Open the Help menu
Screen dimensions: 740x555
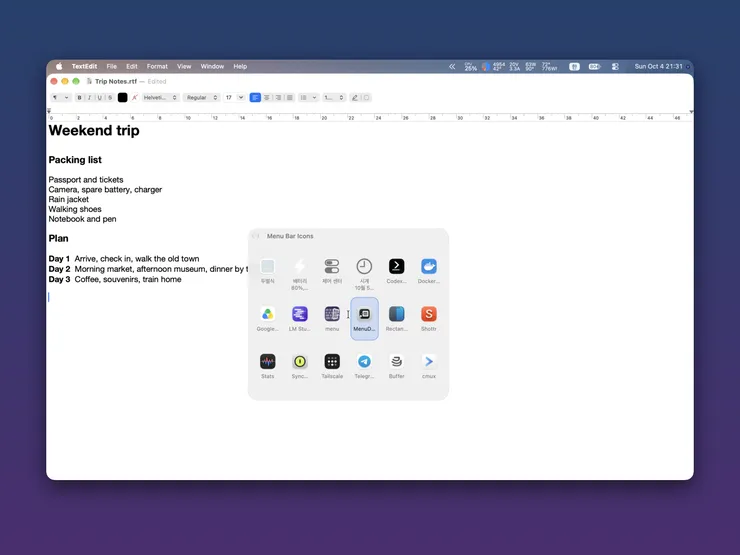[240, 67]
